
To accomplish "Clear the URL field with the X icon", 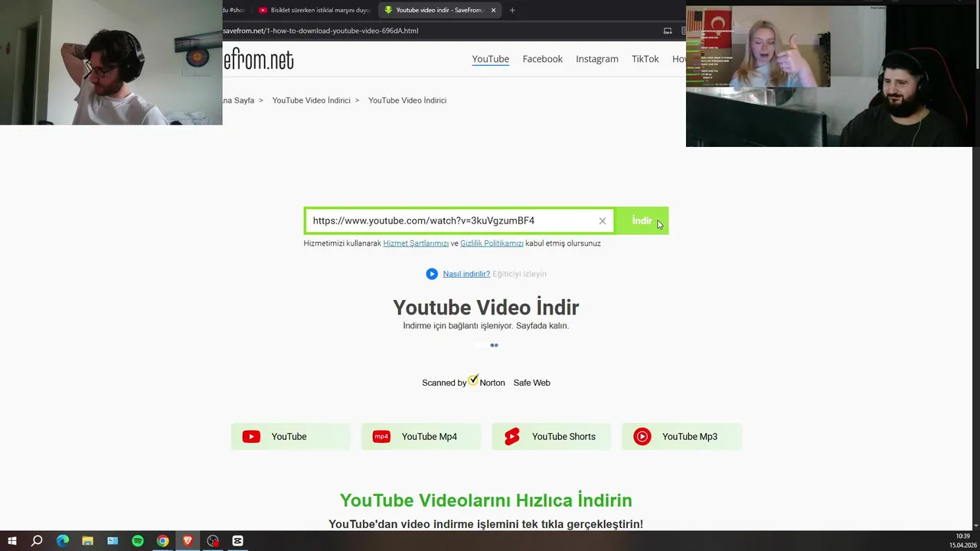I will [603, 221].
